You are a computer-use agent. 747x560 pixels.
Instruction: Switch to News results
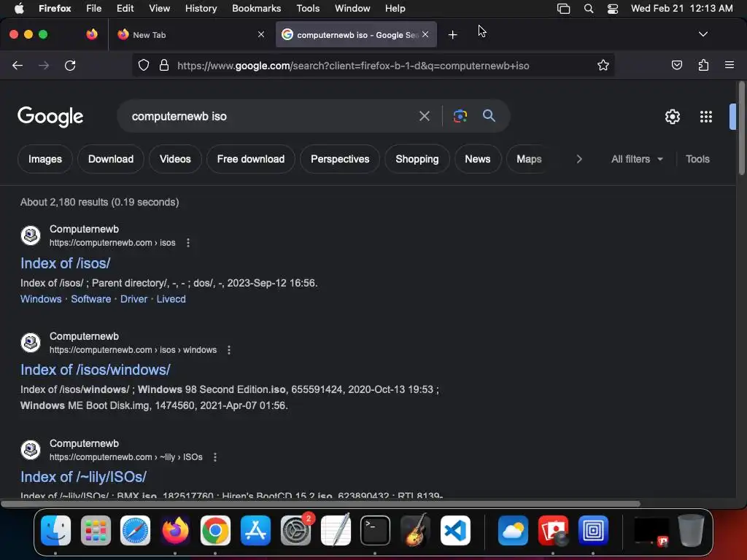[x=477, y=159]
